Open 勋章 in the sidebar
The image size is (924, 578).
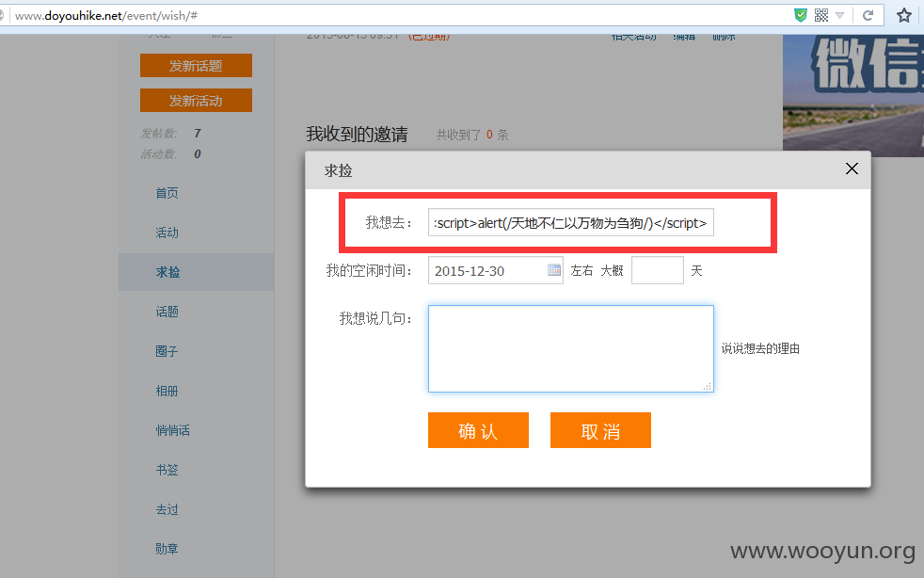(167, 549)
